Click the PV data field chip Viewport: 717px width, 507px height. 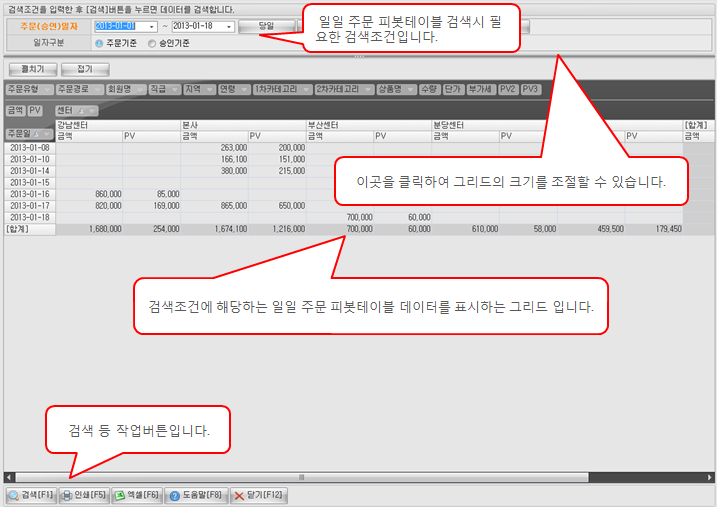click(35, 110)
